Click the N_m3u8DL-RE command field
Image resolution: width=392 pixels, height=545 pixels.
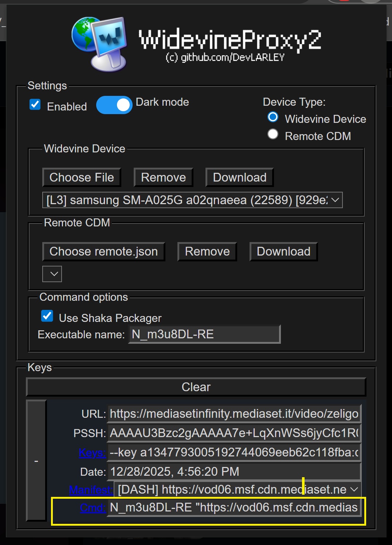click(234, 507)
